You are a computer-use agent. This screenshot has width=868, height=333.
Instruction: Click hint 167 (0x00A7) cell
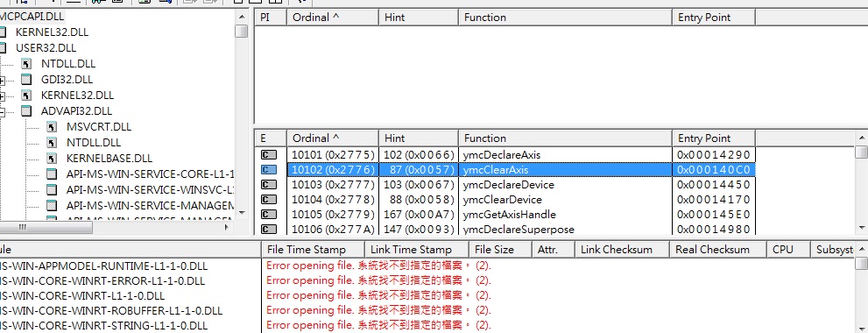click(419, 215)
